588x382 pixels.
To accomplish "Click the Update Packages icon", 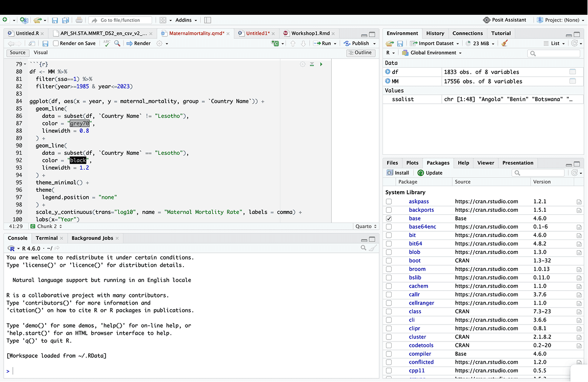I will 421,173.
